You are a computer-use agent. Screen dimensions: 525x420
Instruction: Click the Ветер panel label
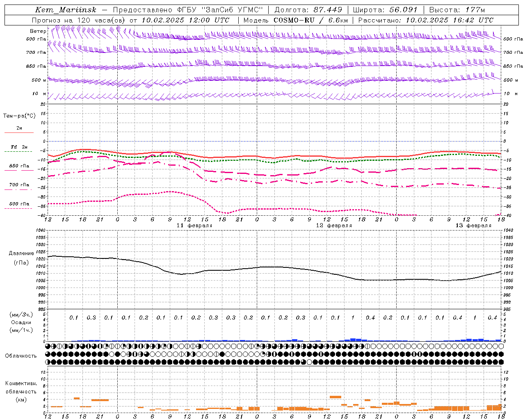pyautogui.click(x=38, y=31)
